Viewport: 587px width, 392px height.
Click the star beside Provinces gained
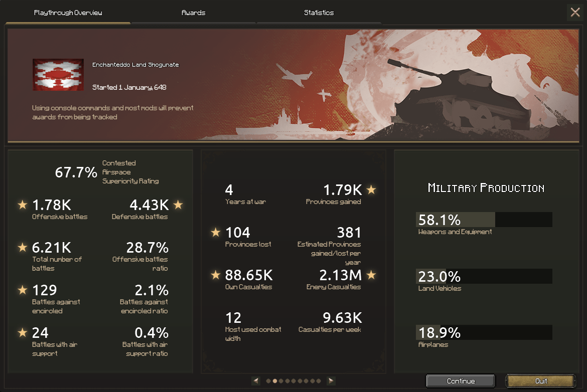click(371, 189)
